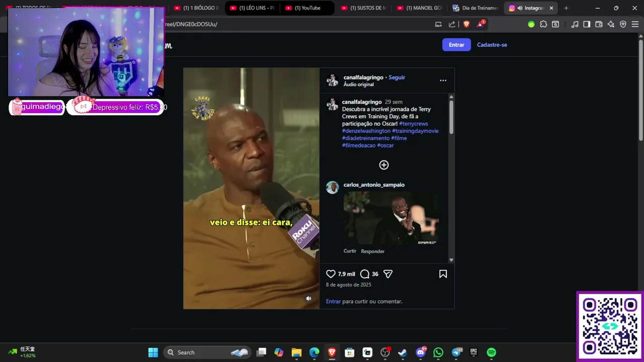Image resolution: width=644 pixels, height=362 pixels.
Task: Open carlos_antonio_sampaio's profile picture
Action: (x=332, y=188)
